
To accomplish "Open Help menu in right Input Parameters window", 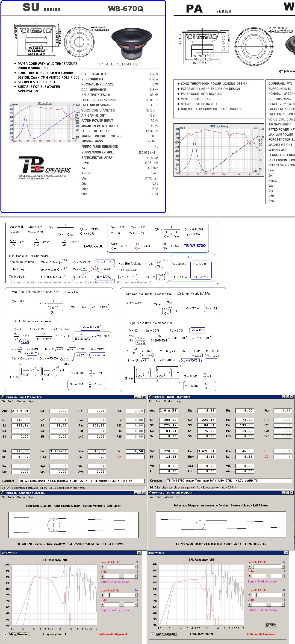I will click(178, 401).
